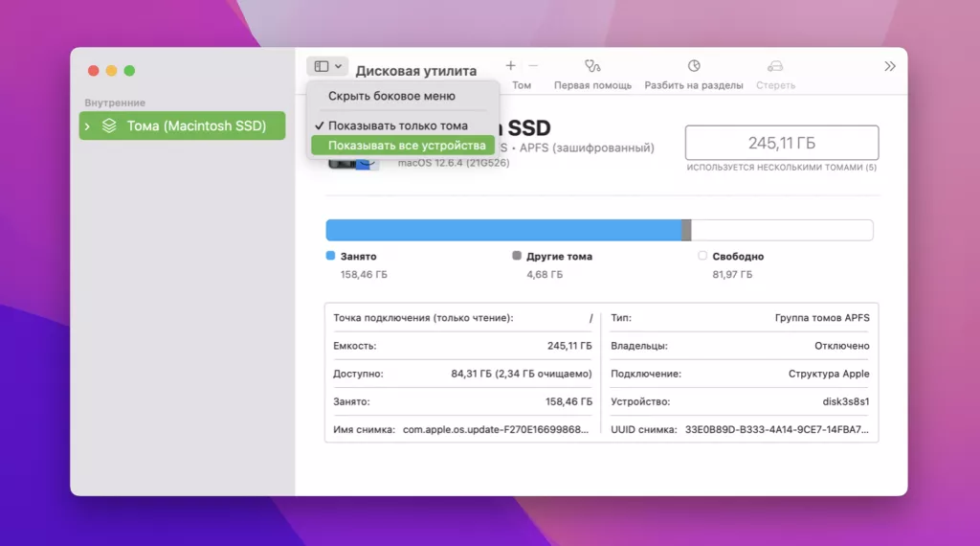Click the 'Дисковая утилита' window title

tap(416, 71)
